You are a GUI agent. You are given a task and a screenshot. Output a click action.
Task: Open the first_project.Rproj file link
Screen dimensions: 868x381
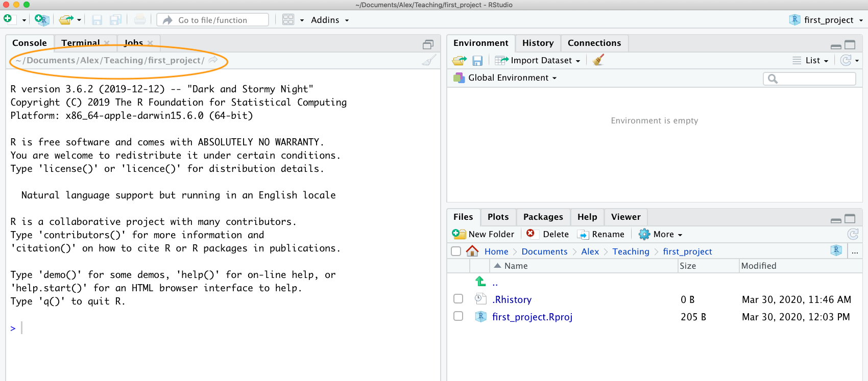[x=532, y=317]
